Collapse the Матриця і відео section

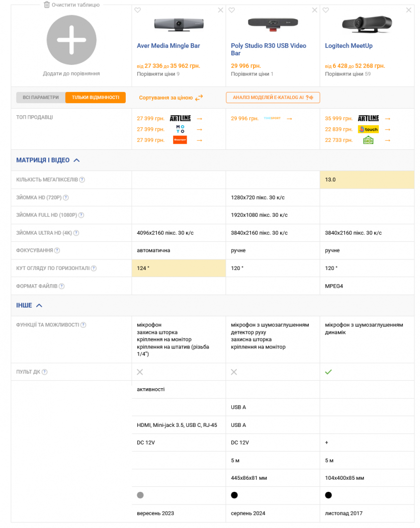(76, 160)
